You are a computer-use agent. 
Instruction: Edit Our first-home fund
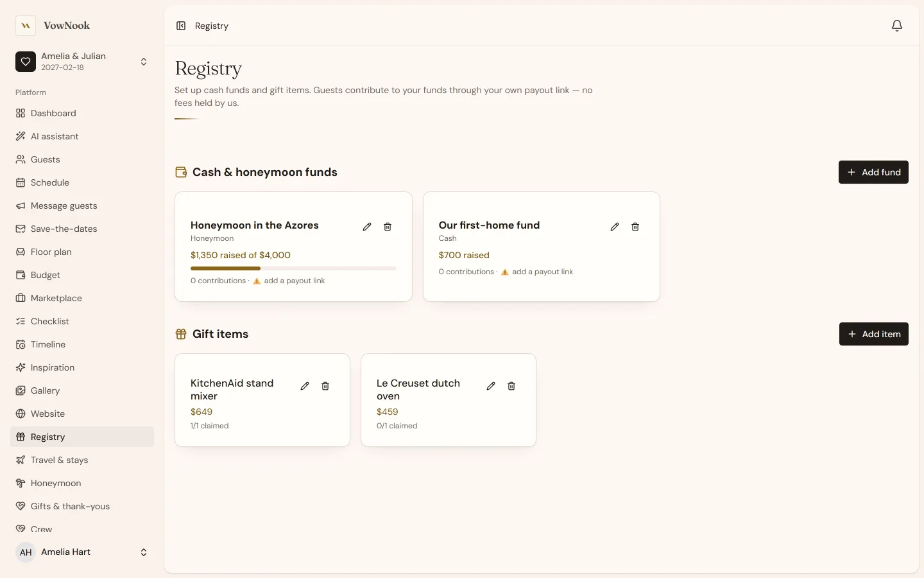(615, 227)
